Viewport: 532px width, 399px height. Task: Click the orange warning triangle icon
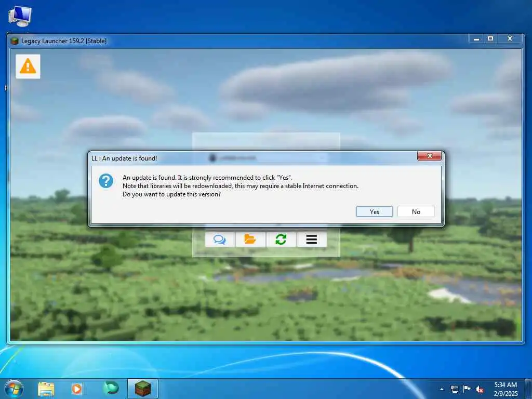[x=28, y=66]
